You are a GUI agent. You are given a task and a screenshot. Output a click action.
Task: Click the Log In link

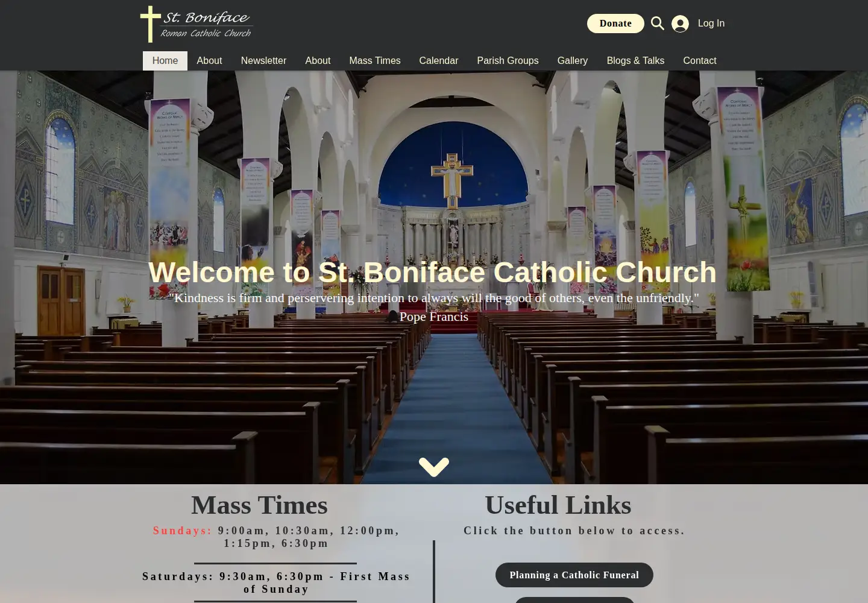[711, 24]
